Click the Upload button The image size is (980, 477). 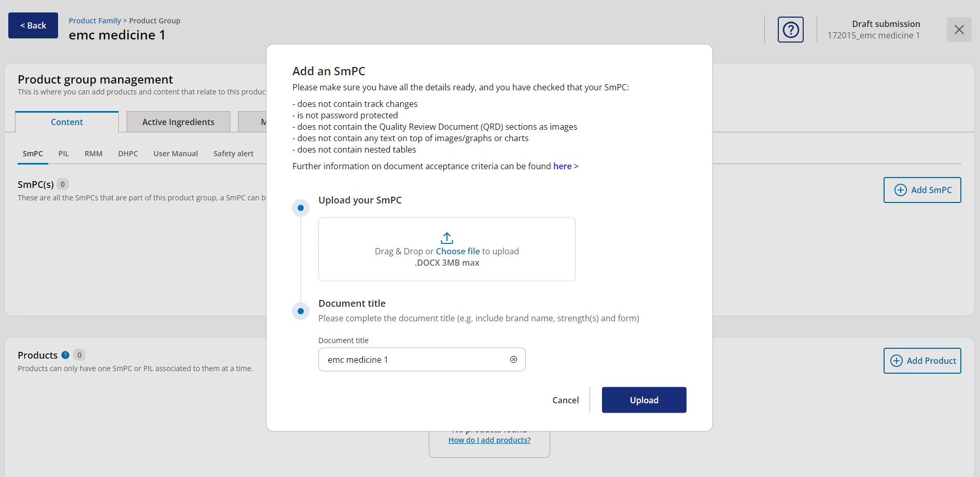(644, 400)
